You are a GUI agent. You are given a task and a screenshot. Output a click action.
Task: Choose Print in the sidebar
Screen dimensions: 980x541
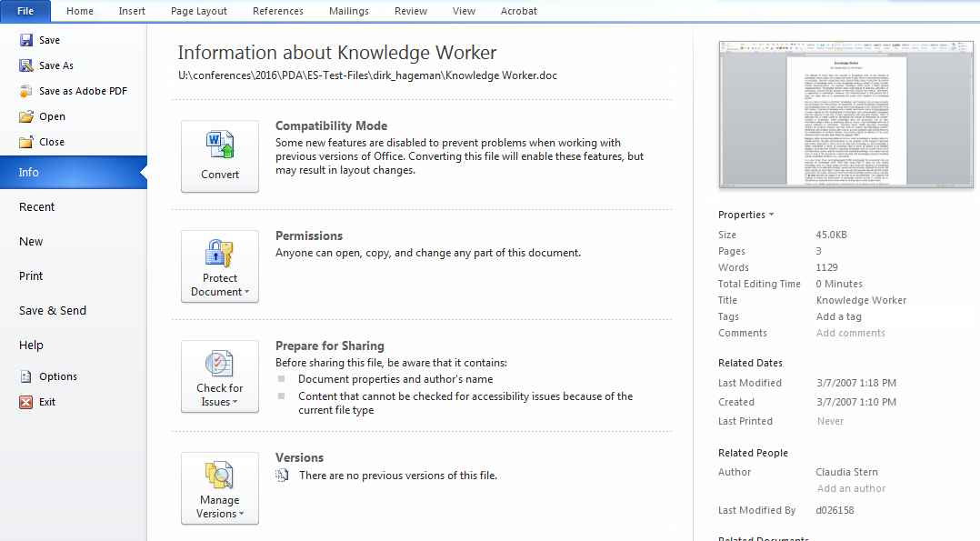tap(31, 276)
